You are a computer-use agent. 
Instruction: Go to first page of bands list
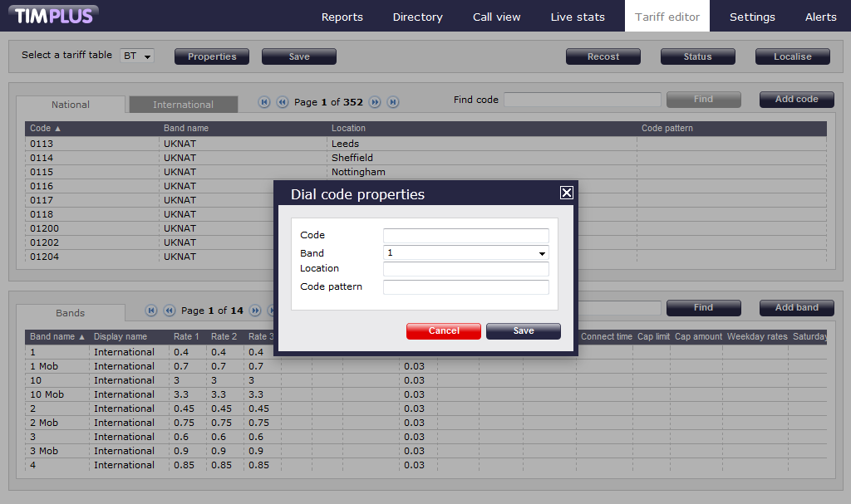151,311
